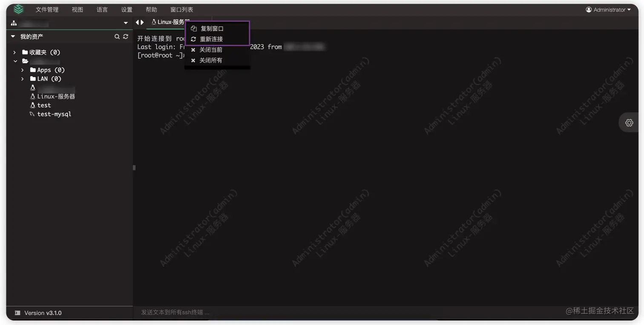Select the 收藏夹 (0) folder

pos(41,52)
